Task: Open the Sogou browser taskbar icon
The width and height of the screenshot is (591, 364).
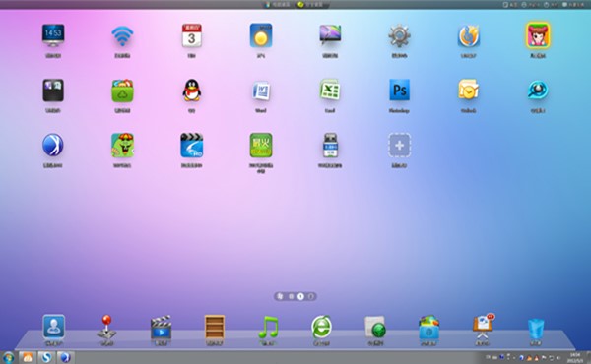Action: click(x=46, y=357)
